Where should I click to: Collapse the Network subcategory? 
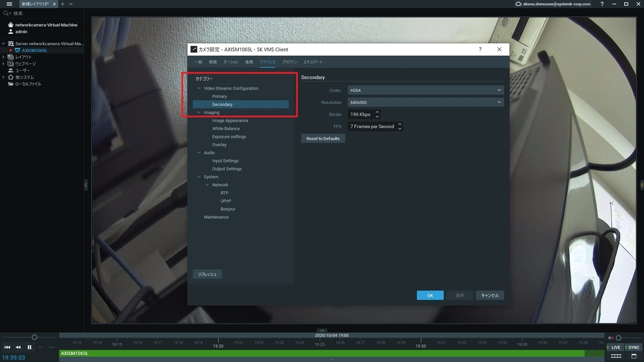207,185
